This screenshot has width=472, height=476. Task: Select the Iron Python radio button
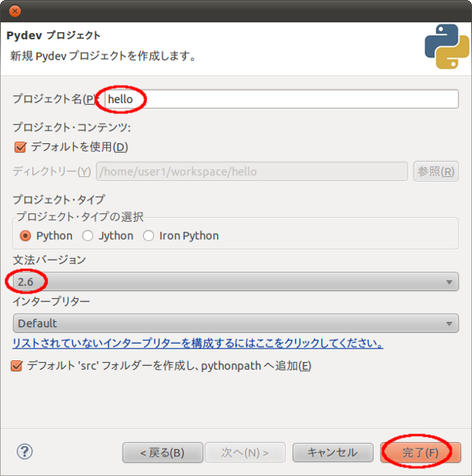[x=149, y=236]
